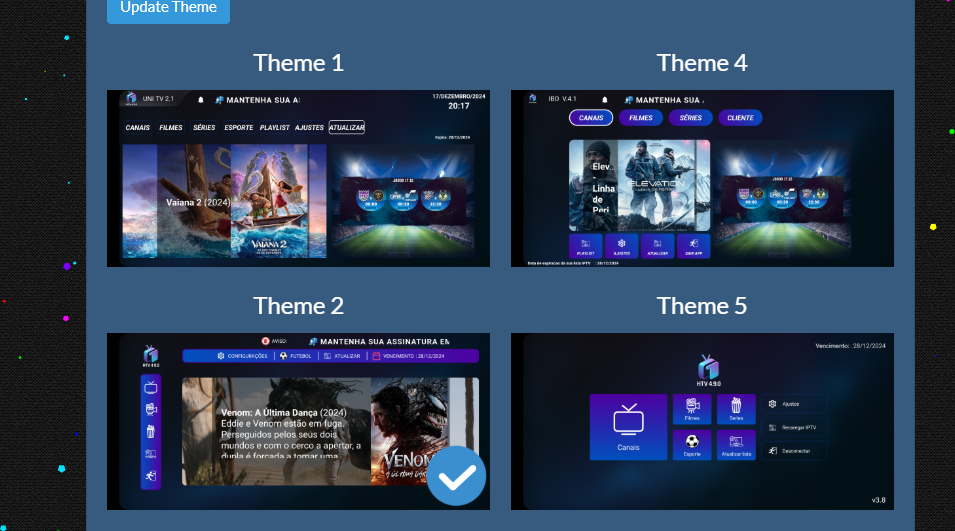
Task: Click Filmes tile in Theme 5 preview
Action: [x=692, y=409]
